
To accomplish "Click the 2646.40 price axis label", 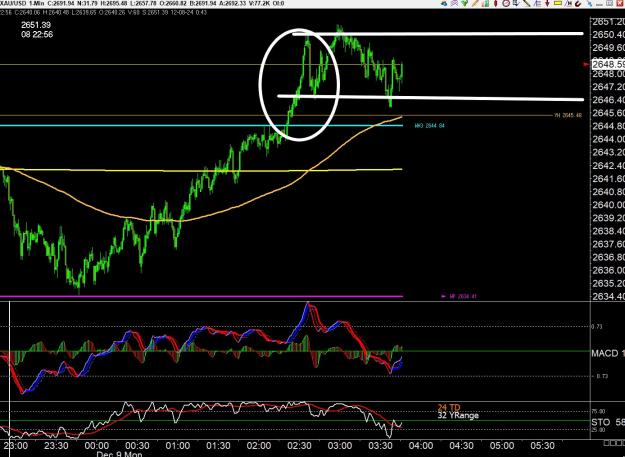I will 608,100.
